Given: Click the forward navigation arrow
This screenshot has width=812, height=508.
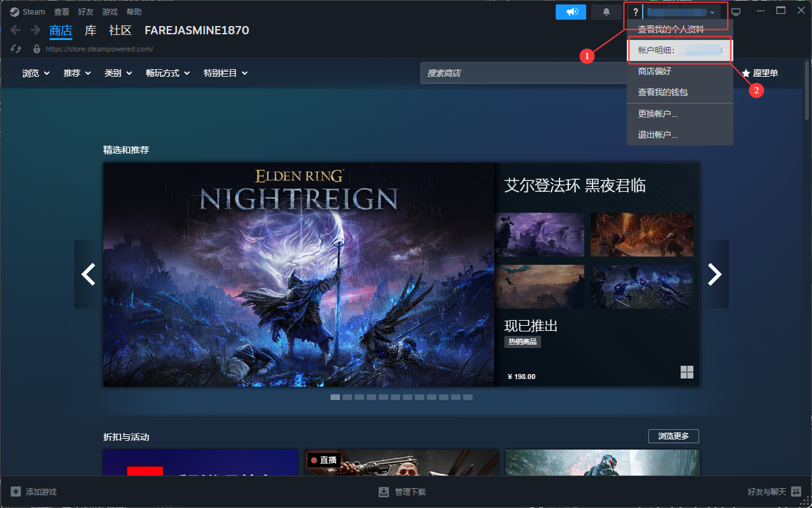Looking at the screenshot, I should (36, 30).
